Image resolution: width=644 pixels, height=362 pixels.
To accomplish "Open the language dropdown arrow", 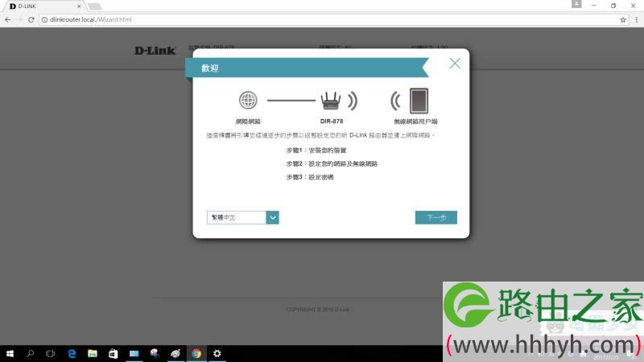I will pyautogui.click(x=272, y=217).
